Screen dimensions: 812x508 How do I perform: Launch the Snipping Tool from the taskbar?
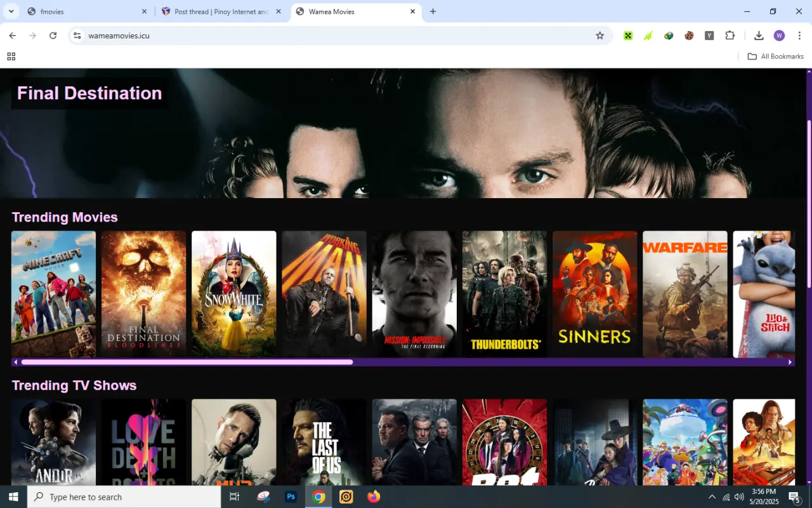click(263, 497)
